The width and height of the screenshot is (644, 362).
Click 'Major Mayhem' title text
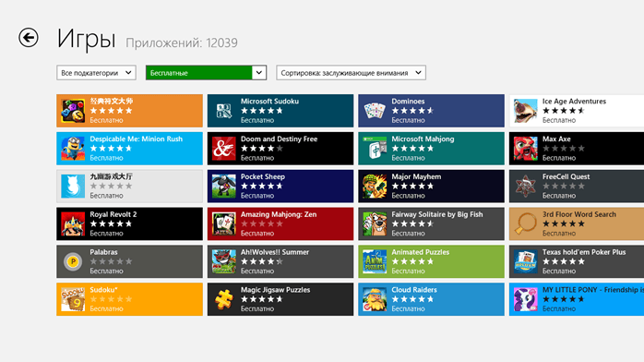[x=416, y=176]
